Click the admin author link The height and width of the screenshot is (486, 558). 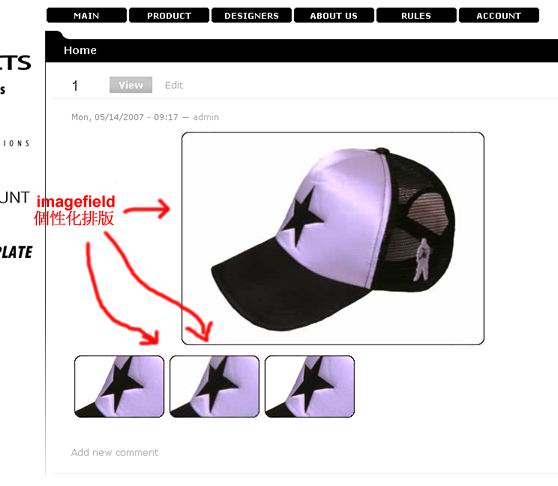(206, 117)
